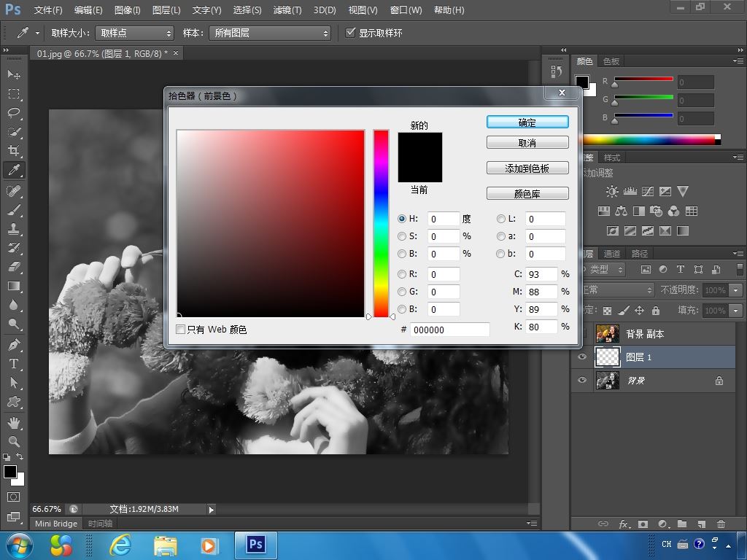Select the Quick Selection tool
Screen dimensions: 747x560
[x=14, y=132]
